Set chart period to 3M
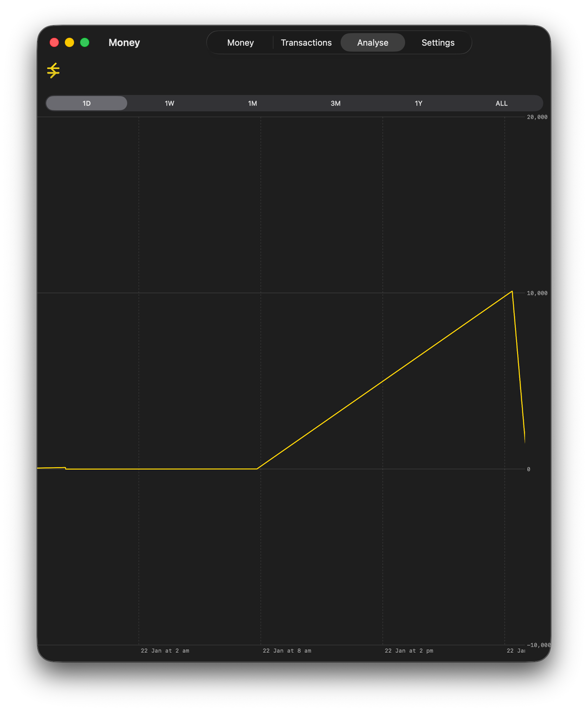 pos(335,103)
